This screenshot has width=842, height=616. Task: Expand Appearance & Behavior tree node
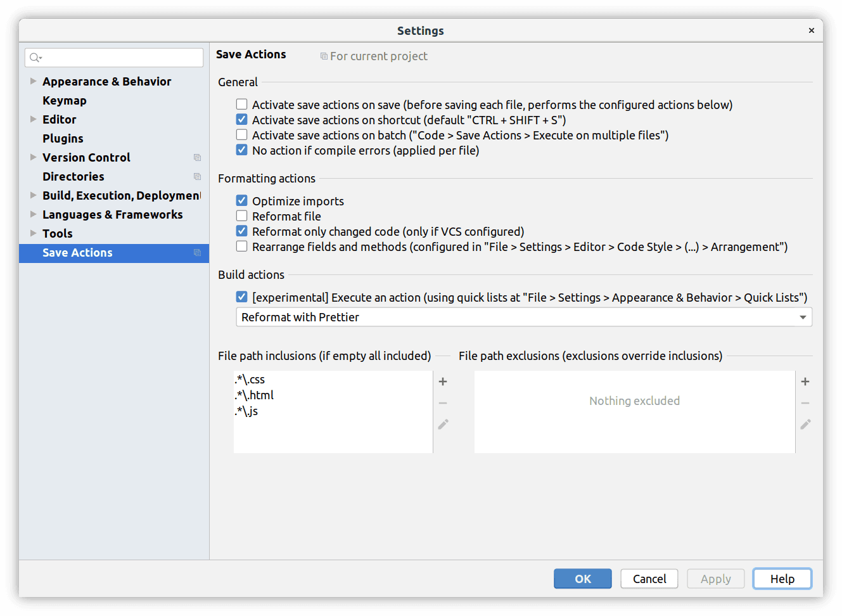pos(33,81)
